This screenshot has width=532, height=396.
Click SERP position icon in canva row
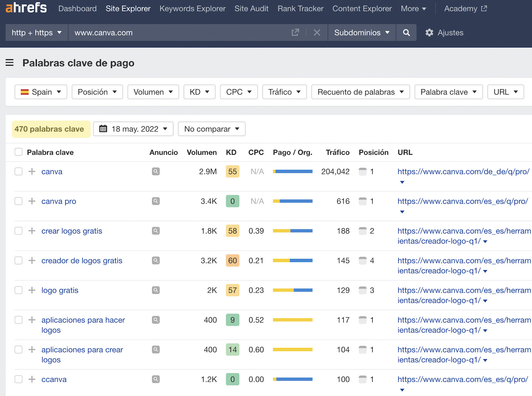pyautogui.click(x=363, y=171)
